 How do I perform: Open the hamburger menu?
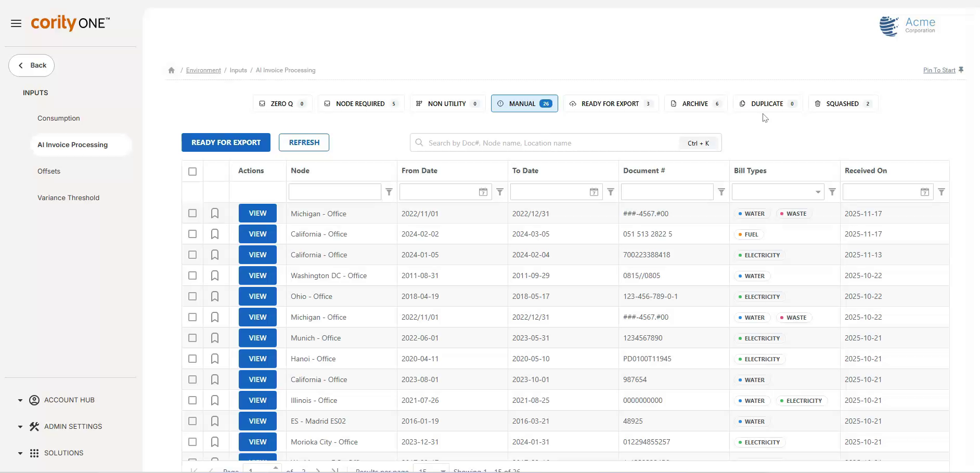(x=16, y=23)
